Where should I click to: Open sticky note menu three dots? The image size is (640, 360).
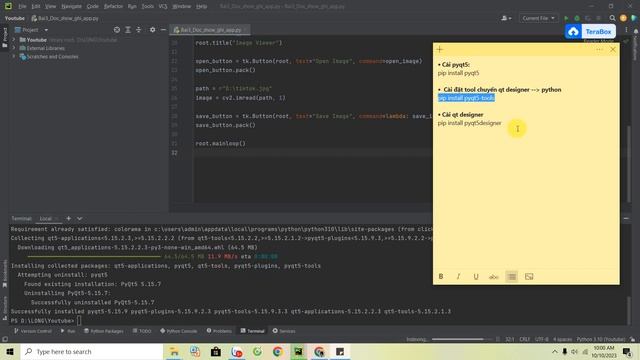[599, 49]
